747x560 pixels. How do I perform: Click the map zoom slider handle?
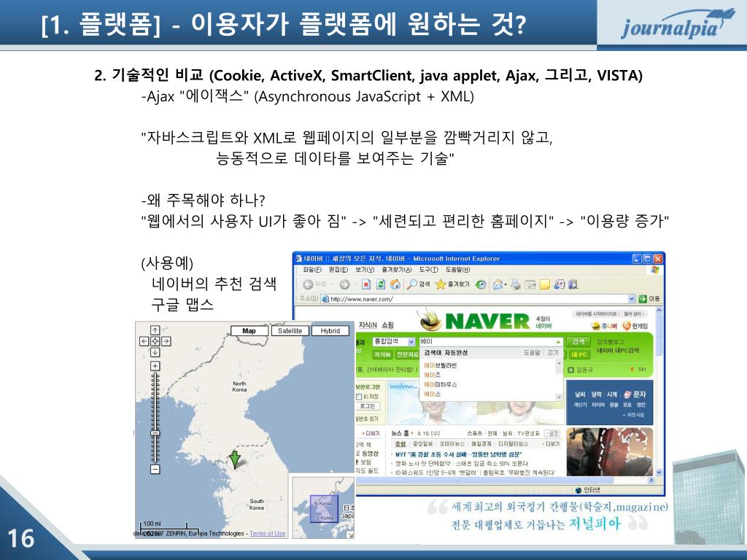(155, 432)
